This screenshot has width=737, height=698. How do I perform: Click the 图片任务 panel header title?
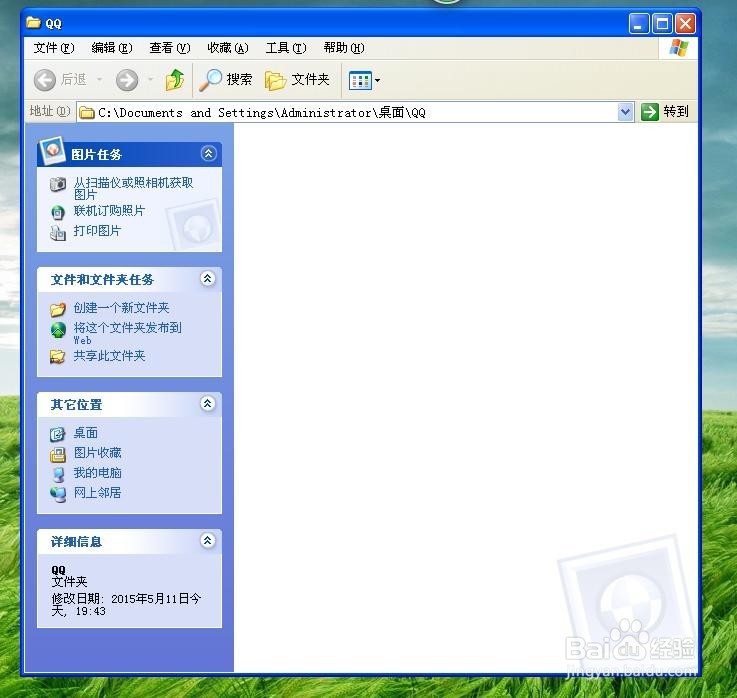[x=96, y=155]
